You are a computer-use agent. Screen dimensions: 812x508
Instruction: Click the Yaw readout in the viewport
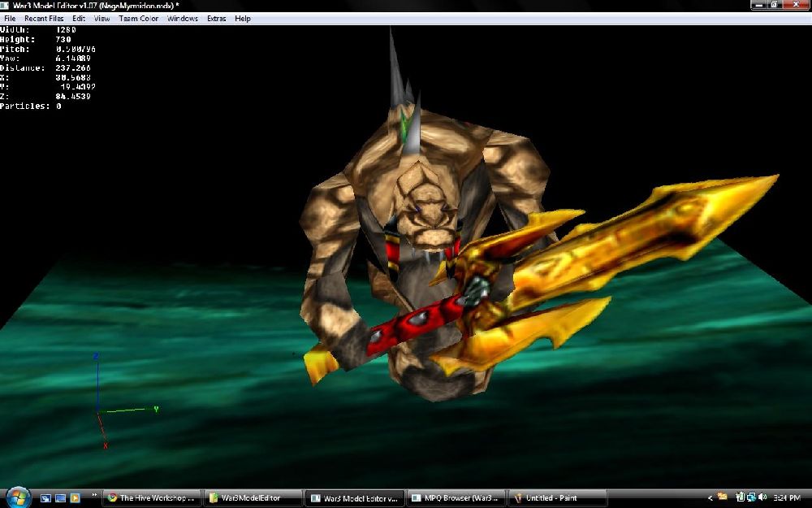coord(45,59)
